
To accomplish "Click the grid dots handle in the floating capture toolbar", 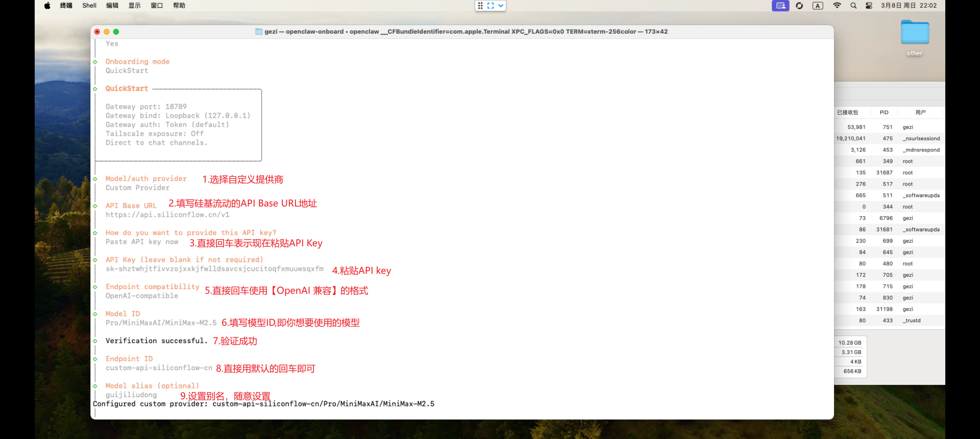I will coord(480,6).
